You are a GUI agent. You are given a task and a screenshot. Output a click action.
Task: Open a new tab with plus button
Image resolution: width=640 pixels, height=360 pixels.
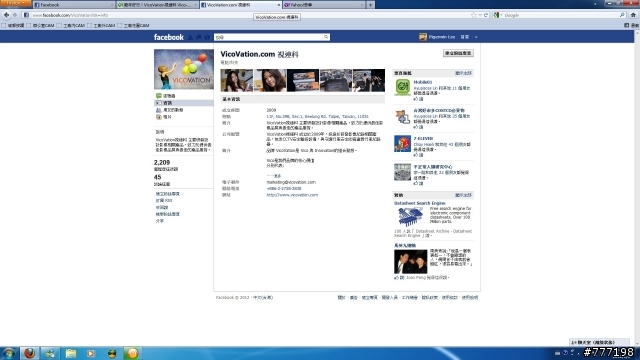(370, 5)
